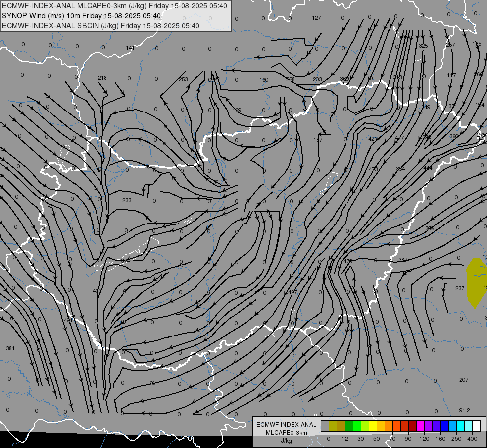
Task: Click the SBCIN value '381' on the map
Action: pos(10,348)
